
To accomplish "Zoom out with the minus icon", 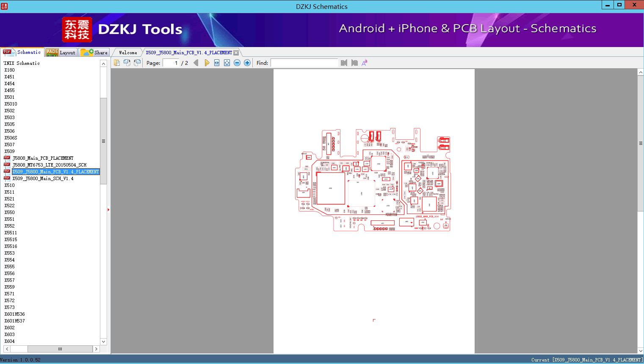I will point(237,63).
